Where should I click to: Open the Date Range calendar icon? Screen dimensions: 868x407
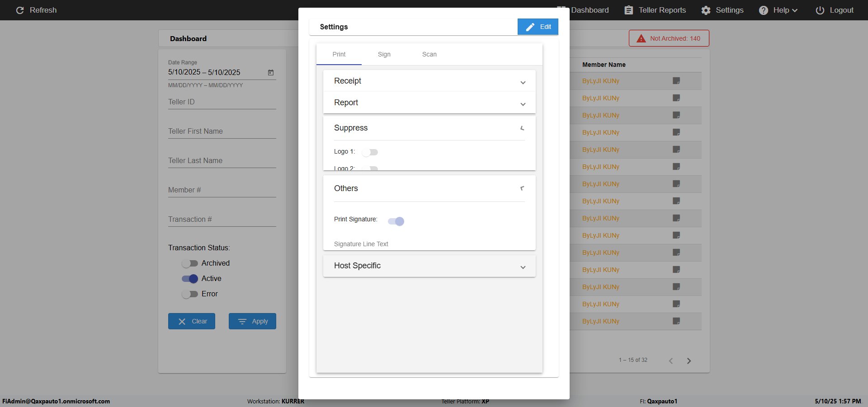pos(271,72)
